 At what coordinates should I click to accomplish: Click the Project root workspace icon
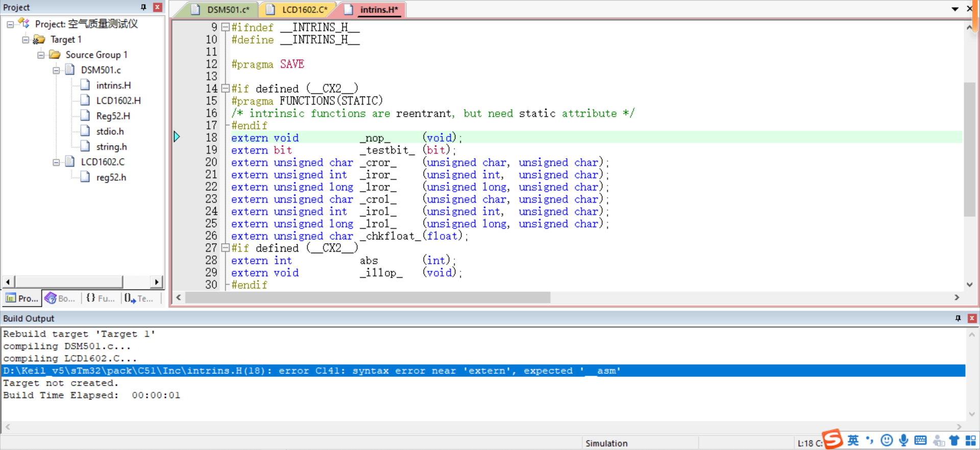point(24,23)
